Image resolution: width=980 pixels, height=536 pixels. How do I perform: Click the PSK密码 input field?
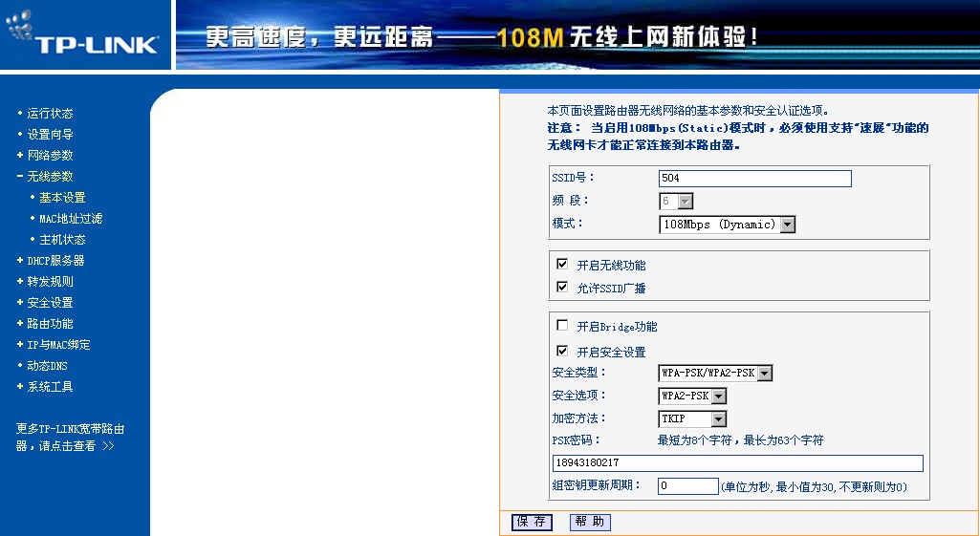[737, 462]
